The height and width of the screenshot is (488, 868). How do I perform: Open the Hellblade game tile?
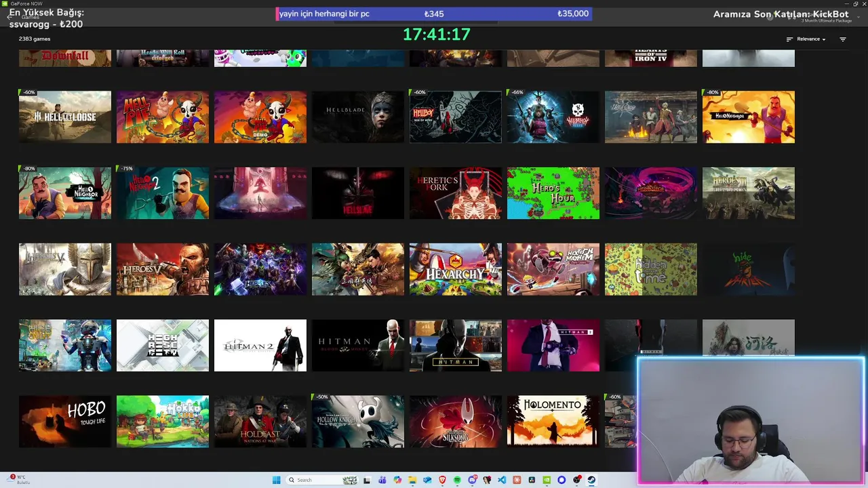point(358,117)
